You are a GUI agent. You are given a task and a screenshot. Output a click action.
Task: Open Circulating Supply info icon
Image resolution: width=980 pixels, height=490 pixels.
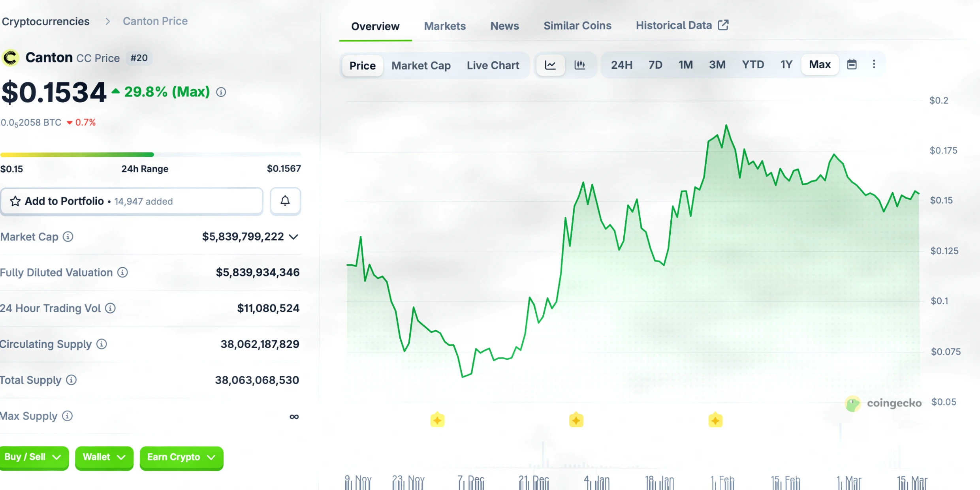coord(102,344)
